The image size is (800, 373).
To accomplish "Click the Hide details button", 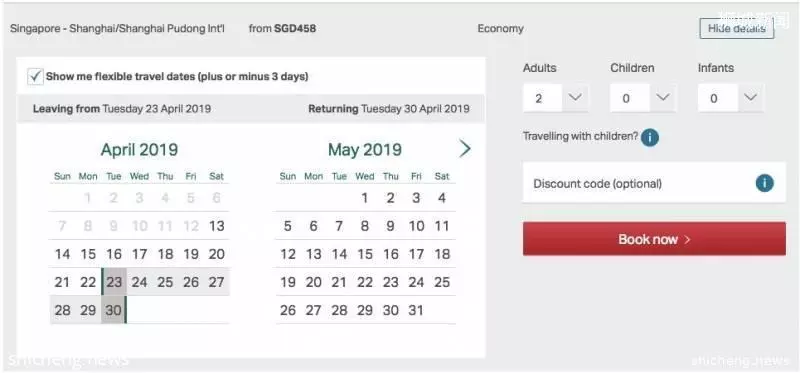I will [x=736, y=29].
